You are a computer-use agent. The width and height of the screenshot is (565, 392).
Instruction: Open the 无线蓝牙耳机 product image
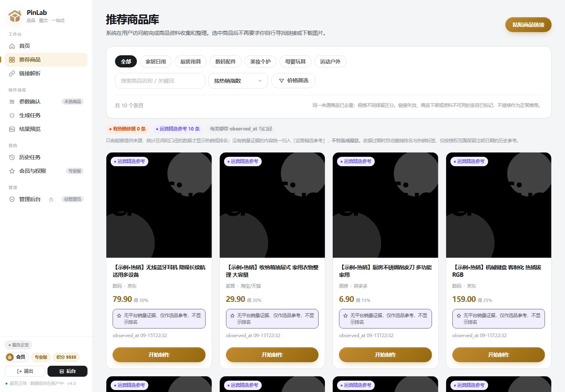159,205
